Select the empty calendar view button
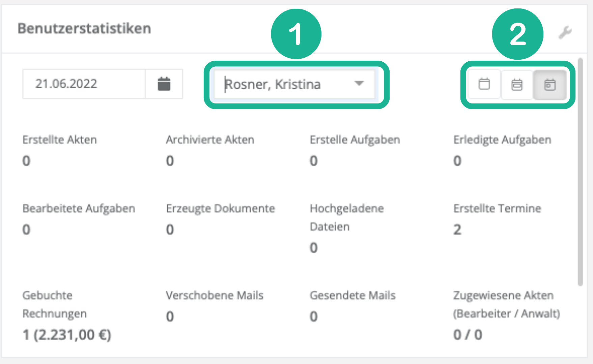 484,84
